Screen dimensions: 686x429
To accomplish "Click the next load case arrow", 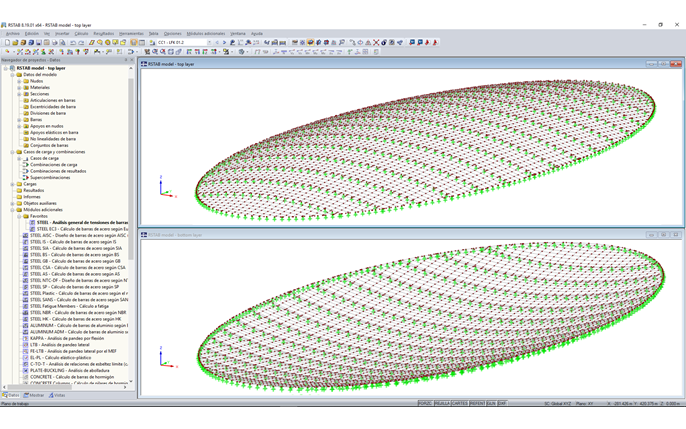I will click(224, 42).
